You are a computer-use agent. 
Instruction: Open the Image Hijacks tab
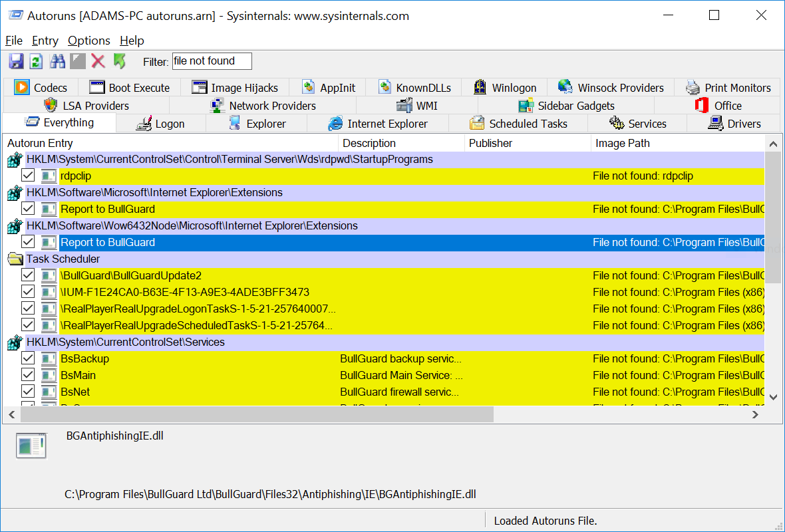(x=235, y=88)
